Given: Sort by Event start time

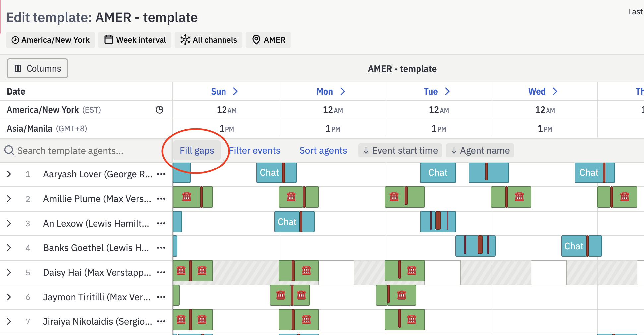Looking at the screenshot, I should (x=400, y=150).
